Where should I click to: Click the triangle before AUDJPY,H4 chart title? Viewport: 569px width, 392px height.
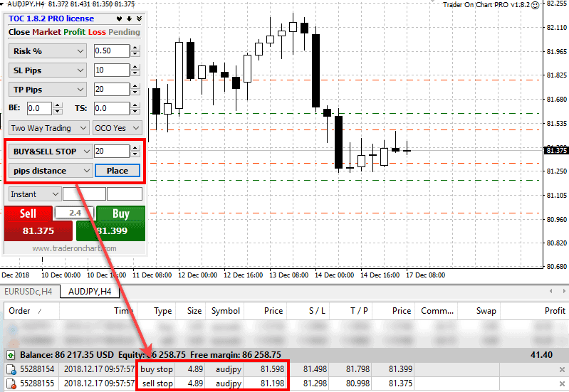tap(2, 4)
